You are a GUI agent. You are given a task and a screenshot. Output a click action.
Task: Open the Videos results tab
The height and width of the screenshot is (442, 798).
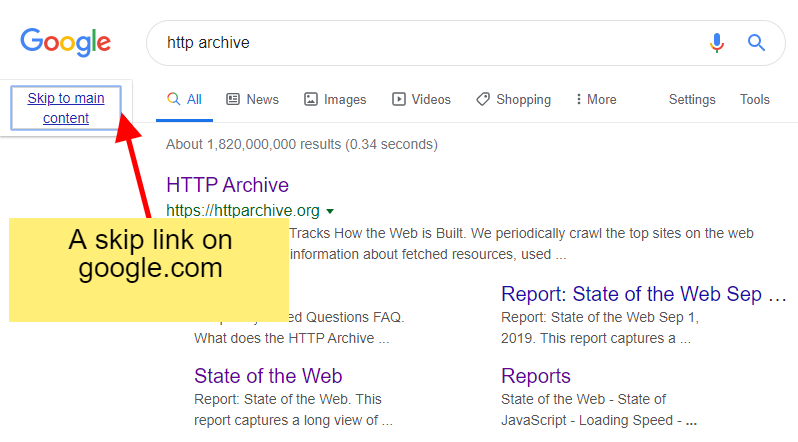pyautogui.click(x=421, y=99)
